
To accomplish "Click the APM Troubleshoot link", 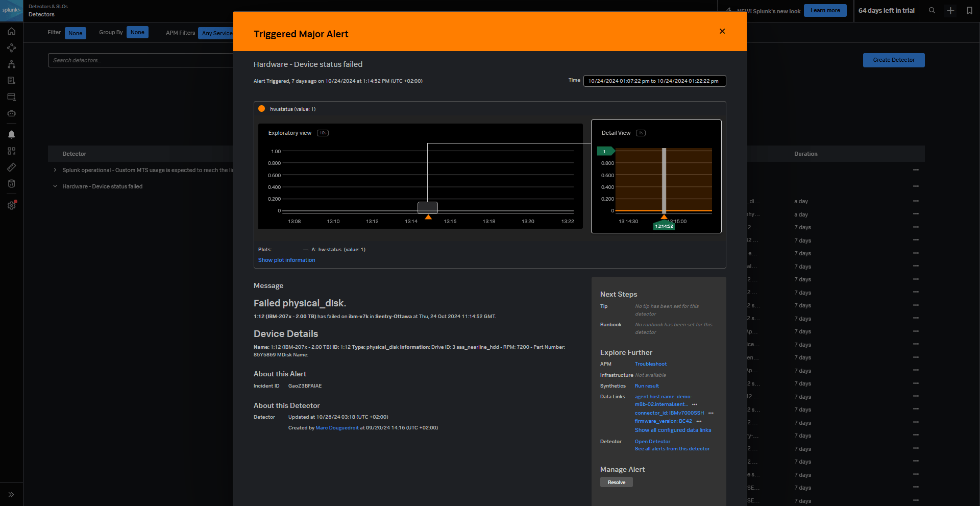I will (651, 364).
